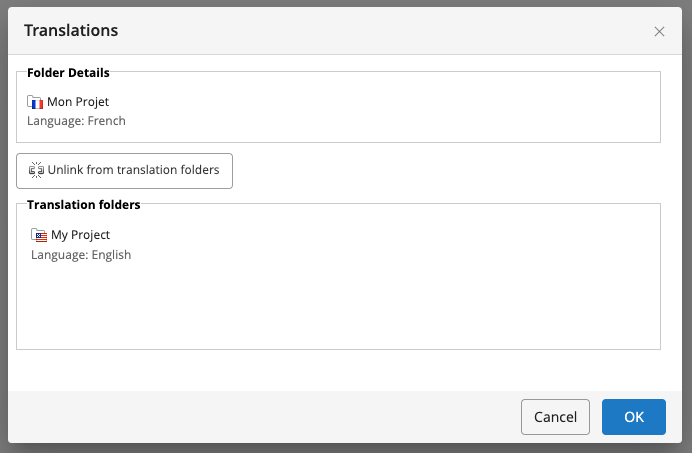Unlink from translation folders

(x=125, y=171)
